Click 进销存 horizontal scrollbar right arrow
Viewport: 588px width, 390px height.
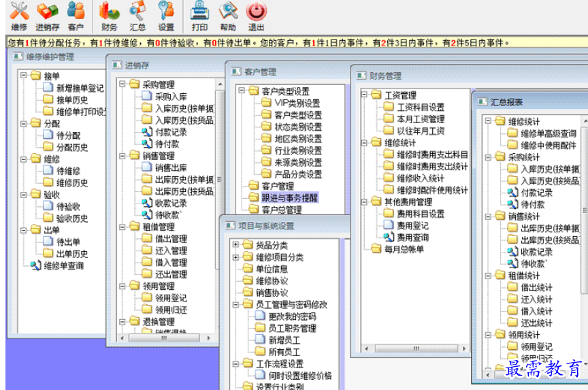click(209, 338)
